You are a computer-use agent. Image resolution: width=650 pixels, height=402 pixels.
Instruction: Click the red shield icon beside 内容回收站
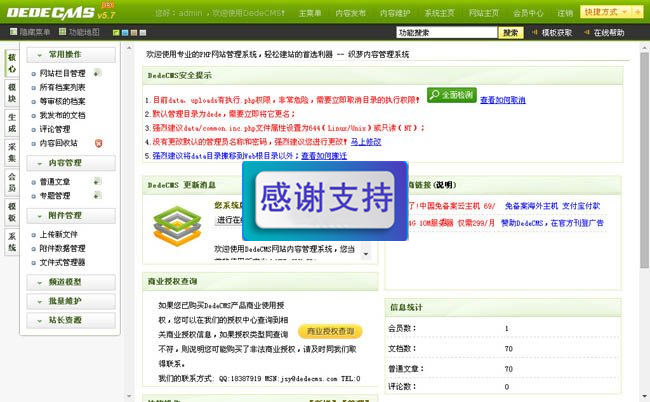pyautogui.click(x=98, y=143)
